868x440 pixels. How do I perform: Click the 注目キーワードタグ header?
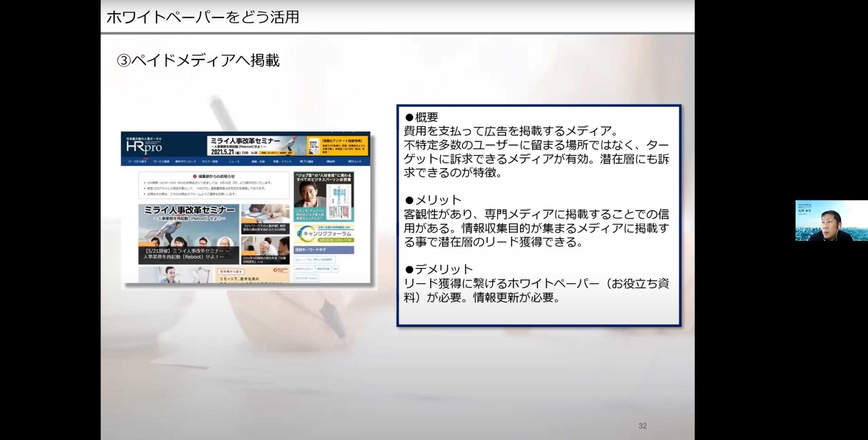tap(324, 250)
